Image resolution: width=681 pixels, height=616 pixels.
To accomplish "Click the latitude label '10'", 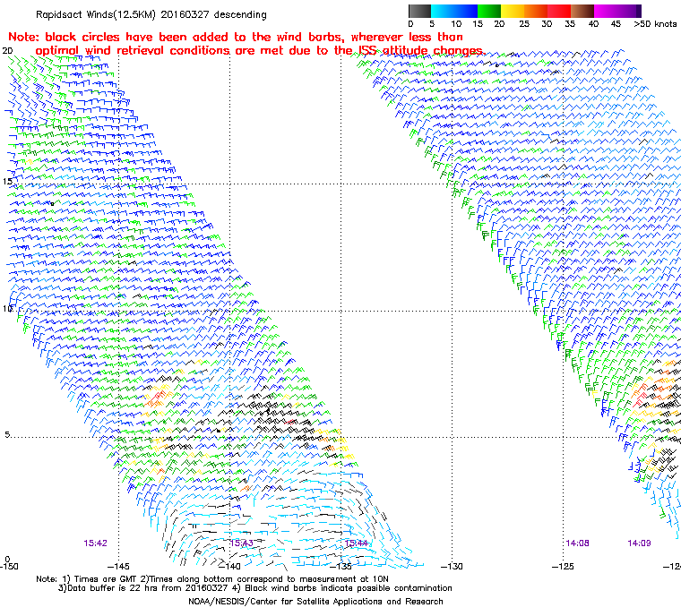I will pyautogui.click(x=7, y=309).
